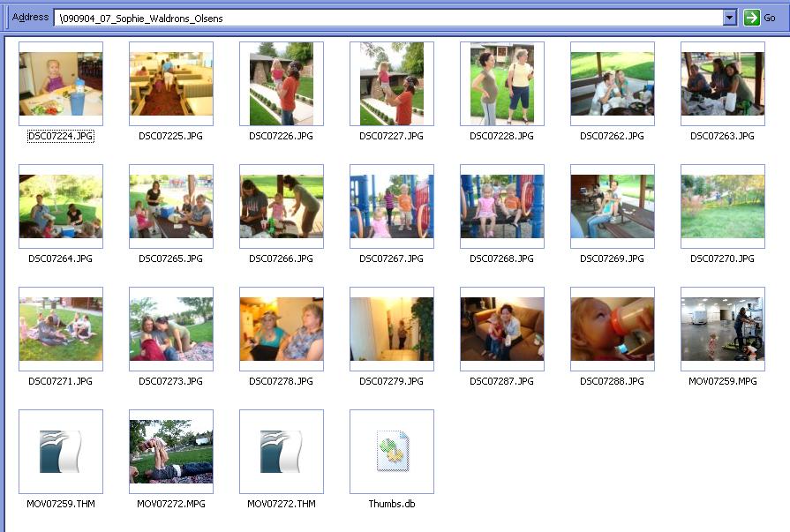This screenshot has height=532, width=790.
Task: Click the DSC07262.JPG file name label
Action: coord(613,136)
